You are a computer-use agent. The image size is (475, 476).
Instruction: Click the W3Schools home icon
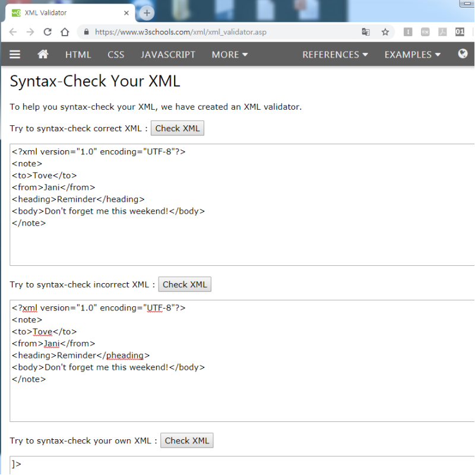tap(43, 54)
